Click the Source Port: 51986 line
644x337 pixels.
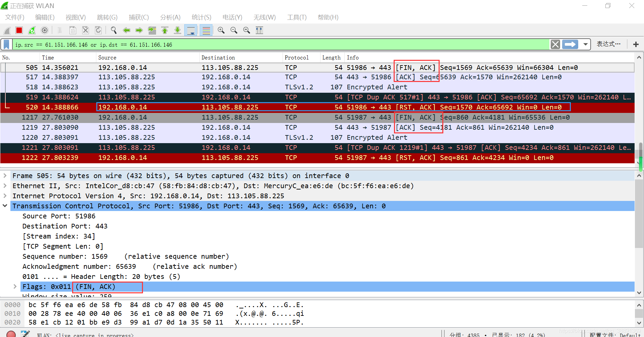[x=59, y=216]
